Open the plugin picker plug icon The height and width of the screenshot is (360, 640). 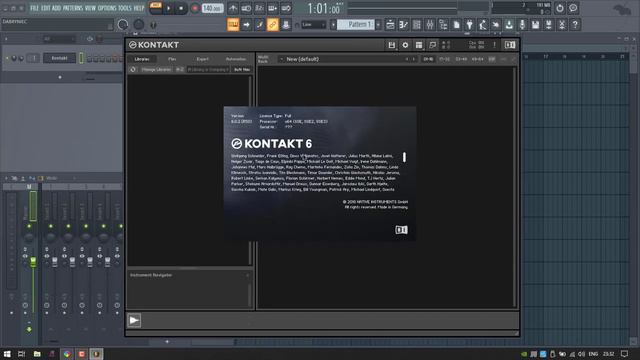[469, 25]
